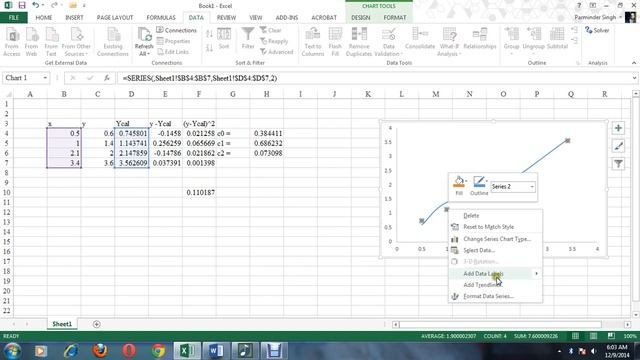Click the Chart Filters funnel button
This screenshot has height=360, width=640.
[618, 164]
